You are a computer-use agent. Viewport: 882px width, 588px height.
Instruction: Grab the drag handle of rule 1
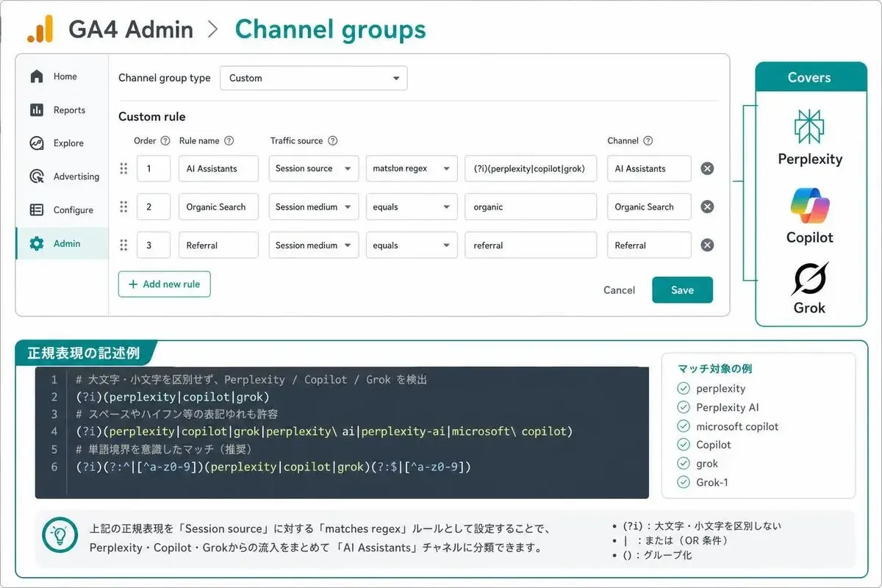pos(123,168)
